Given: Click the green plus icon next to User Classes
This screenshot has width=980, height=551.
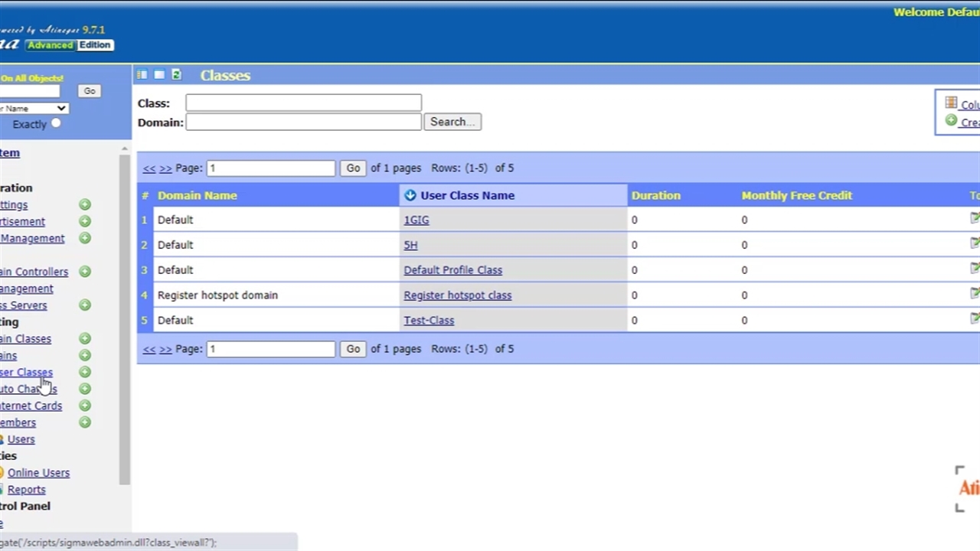Looking at the screenshot, I should coord(85,372).
